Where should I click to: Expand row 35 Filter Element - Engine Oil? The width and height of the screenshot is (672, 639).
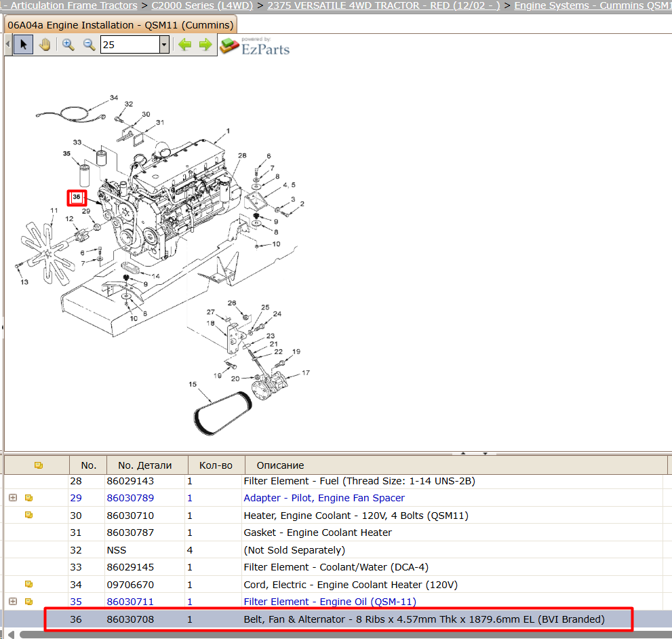[x=13, y=602]
